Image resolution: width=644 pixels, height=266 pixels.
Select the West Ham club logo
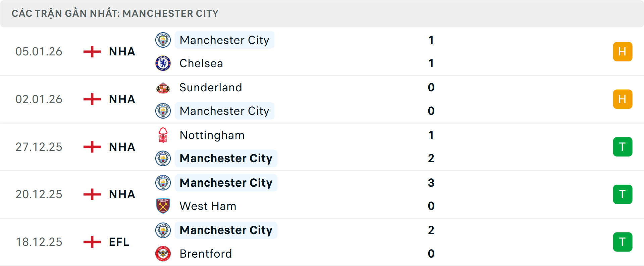pyautogui.click(x=163, y=206)
